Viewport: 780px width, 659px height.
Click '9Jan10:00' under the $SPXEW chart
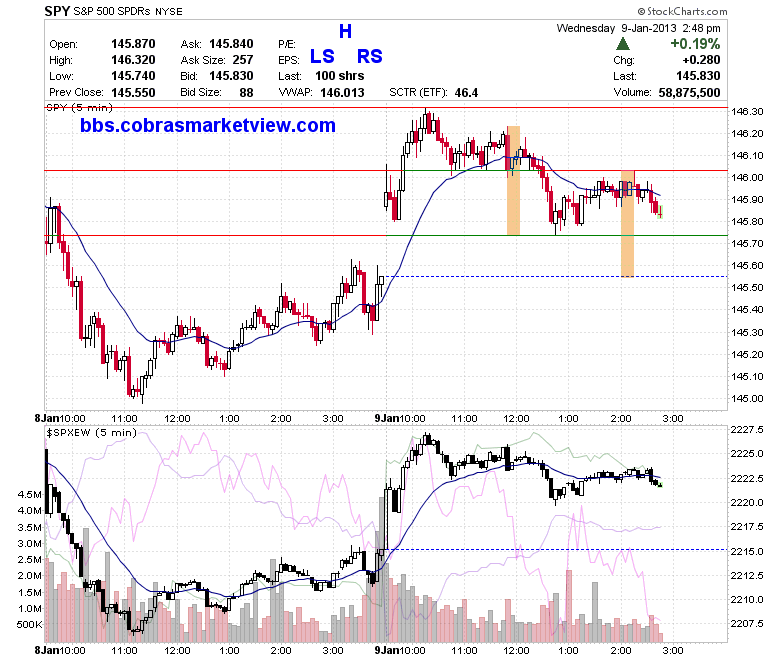click(400, 651)
